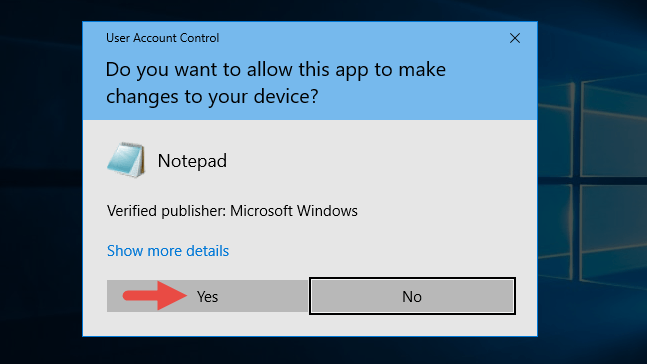Close the User Account Control dialog
The image size is (647, 364).
pyautogui.click(x=515, y=38)
